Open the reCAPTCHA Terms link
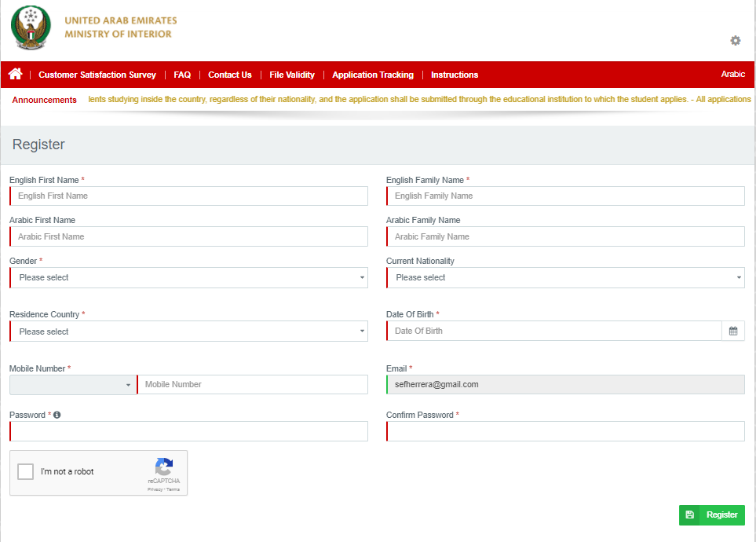The width and height of the screenshot is (756, 542). click(x=173, y=489)
